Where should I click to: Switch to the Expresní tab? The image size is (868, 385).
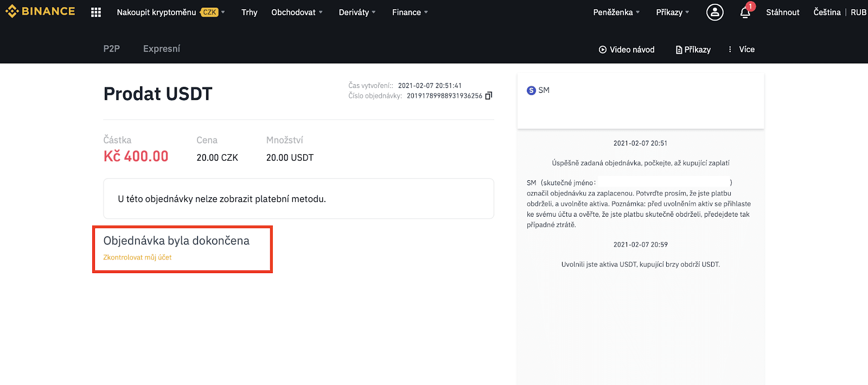pyautogui.click(x=162, y=49)
